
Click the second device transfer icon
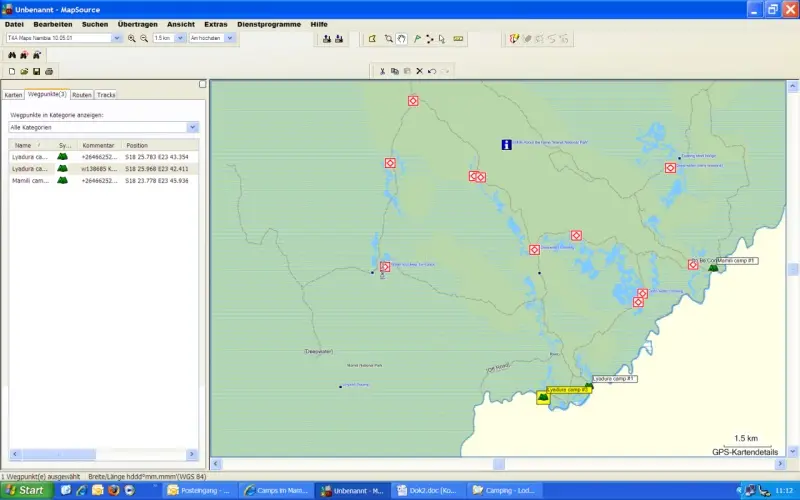click(339, 39)
